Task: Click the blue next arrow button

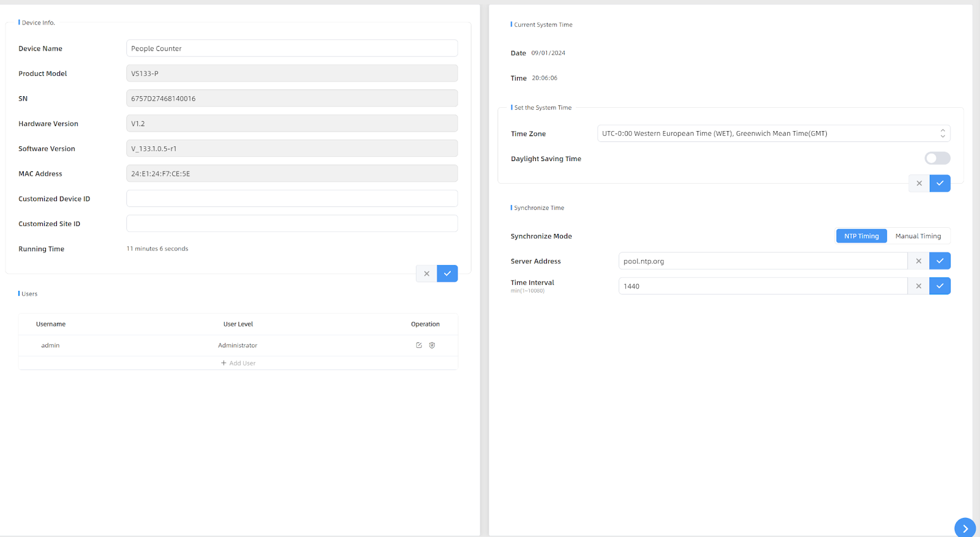Action: [x=965, y=528]
